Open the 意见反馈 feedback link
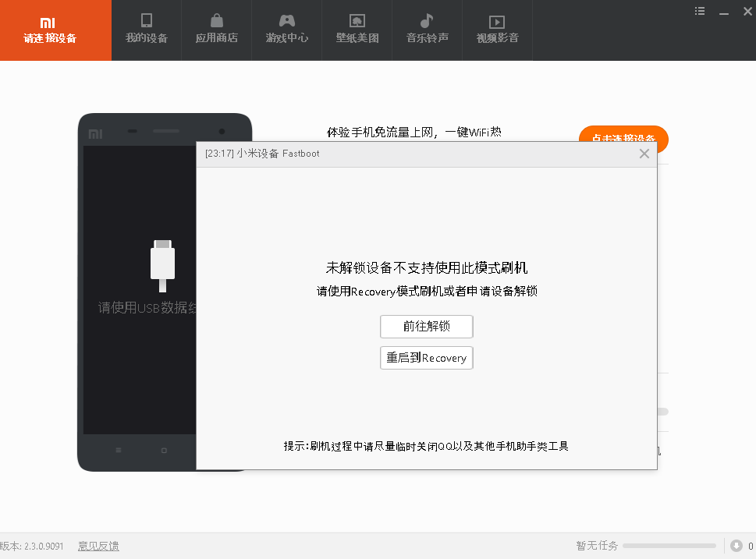756x559 pixels. [x=98, y=546]
